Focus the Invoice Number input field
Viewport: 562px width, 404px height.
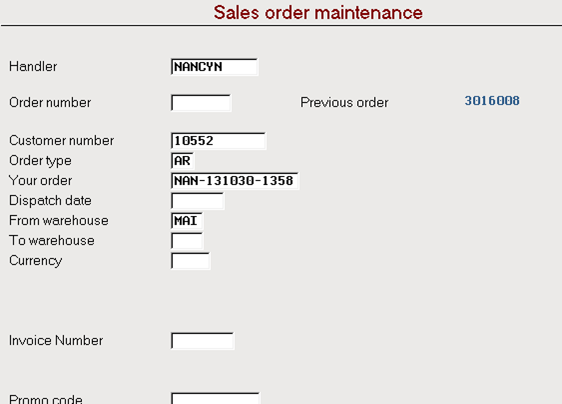203,341
